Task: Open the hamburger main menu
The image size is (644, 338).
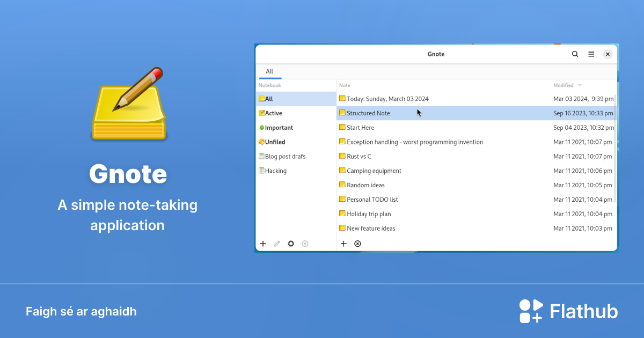Action: [591, 54]
